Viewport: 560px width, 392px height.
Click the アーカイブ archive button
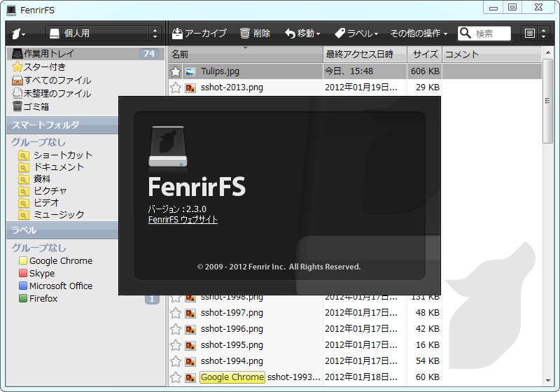click(199, 34)
